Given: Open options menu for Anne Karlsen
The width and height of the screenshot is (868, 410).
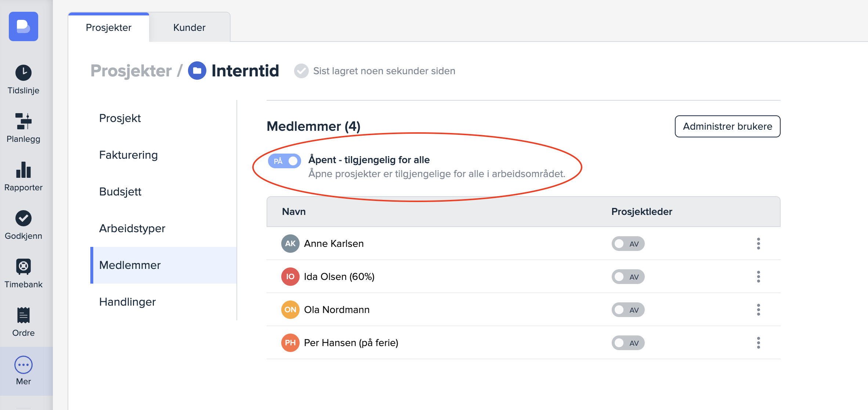Looking at the screenshot, I should point(759,244).
